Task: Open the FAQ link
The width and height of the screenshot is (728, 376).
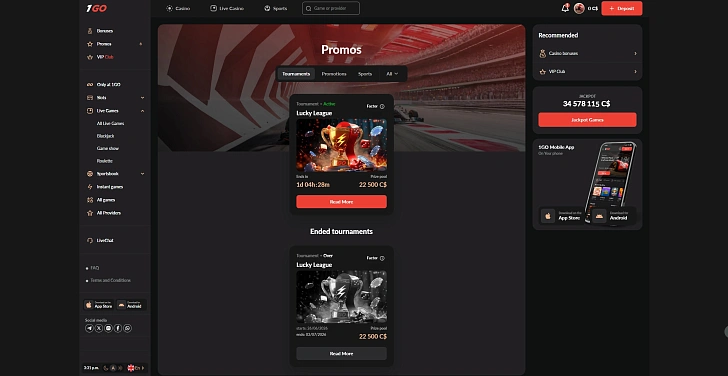Action: 95,268
